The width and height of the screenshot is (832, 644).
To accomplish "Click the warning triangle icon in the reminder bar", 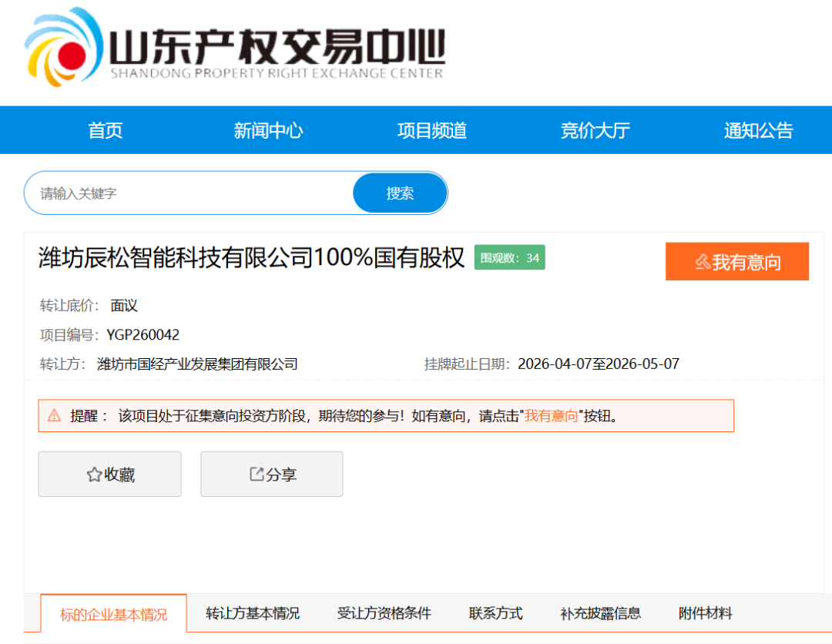I will pos(52,416).
